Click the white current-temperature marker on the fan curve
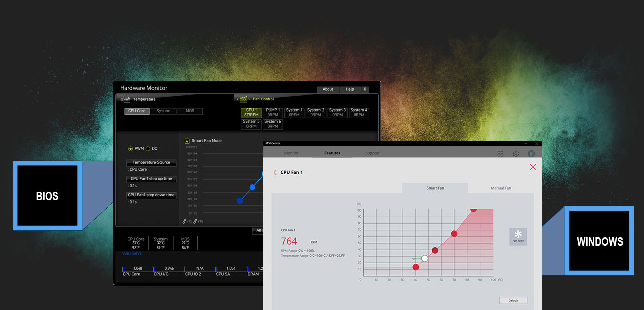The width and height of the screenshot is (644, 310). (x=425, y=258)
